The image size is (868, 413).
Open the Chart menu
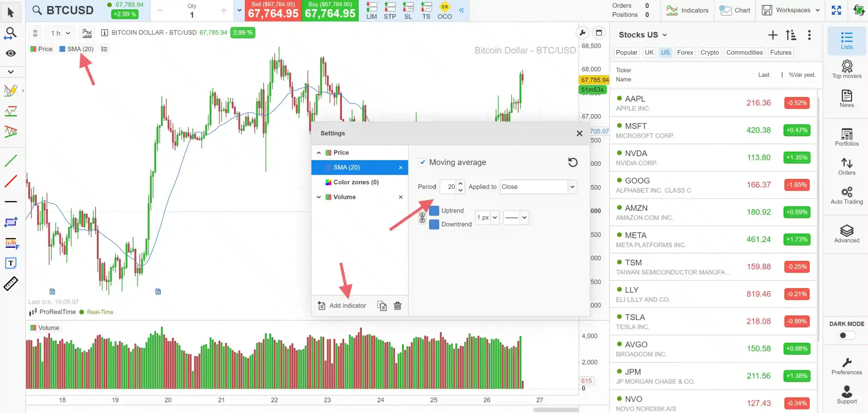point(734,11)
